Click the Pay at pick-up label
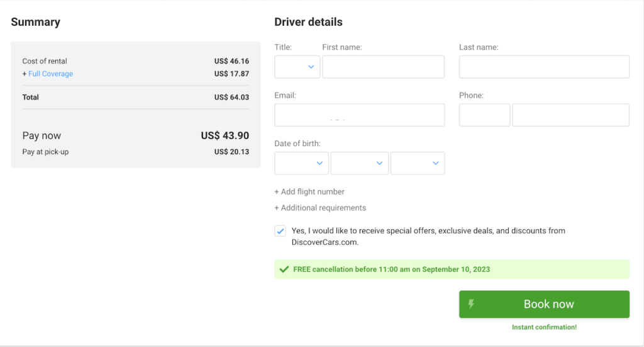 [x=45, y=152]
